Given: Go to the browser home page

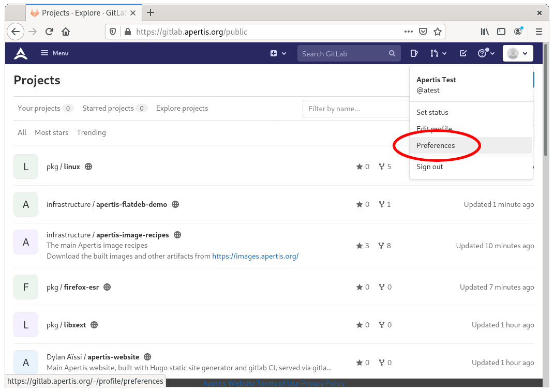Looking at the screenshot, I should (x=66, y=32).
